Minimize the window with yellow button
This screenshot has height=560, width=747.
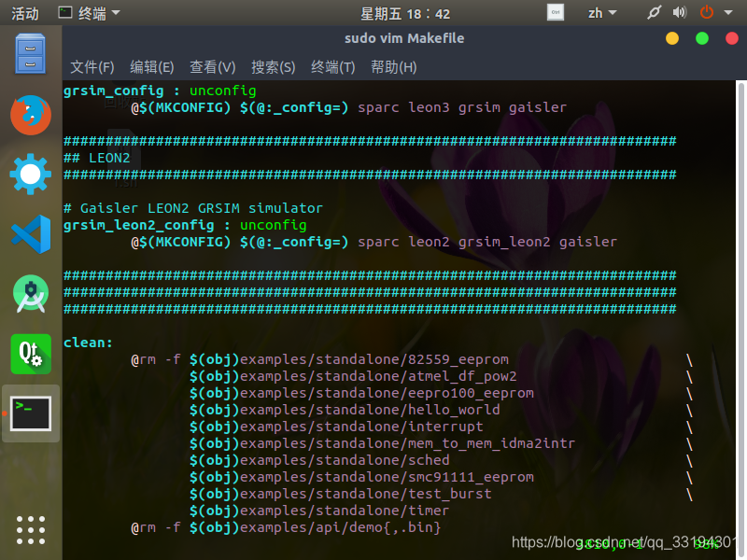[672, 38]
